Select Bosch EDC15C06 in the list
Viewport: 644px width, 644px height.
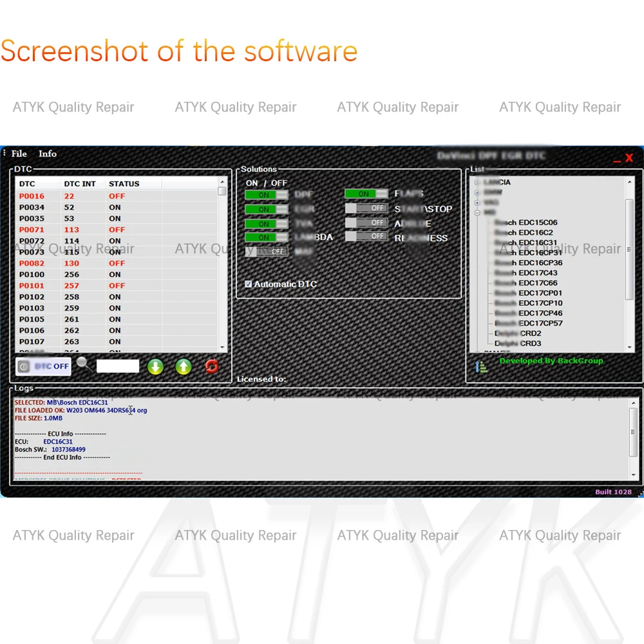526,223
